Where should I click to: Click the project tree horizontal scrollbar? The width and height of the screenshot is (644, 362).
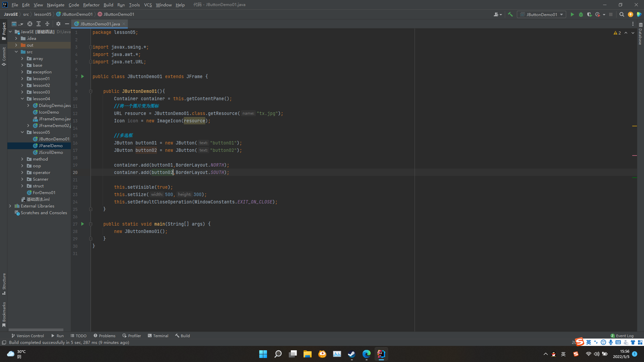coord(36,330)
